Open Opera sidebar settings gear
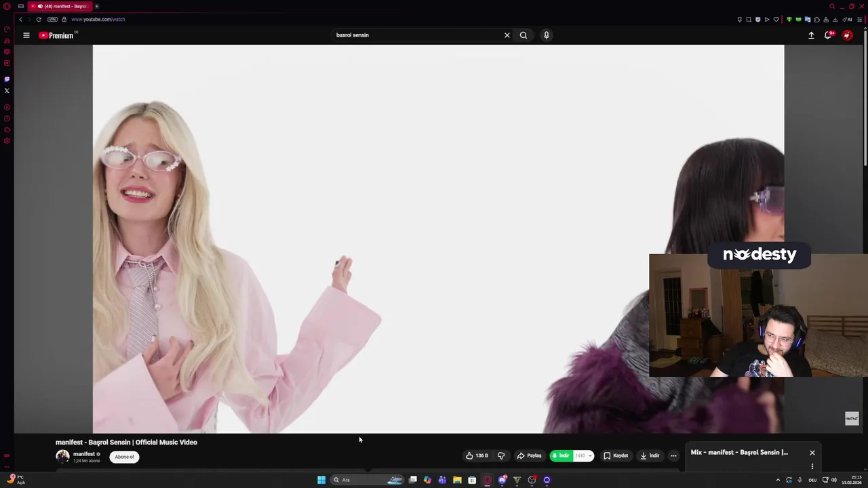The image size is (868, 488). click(x=7, y=141)
